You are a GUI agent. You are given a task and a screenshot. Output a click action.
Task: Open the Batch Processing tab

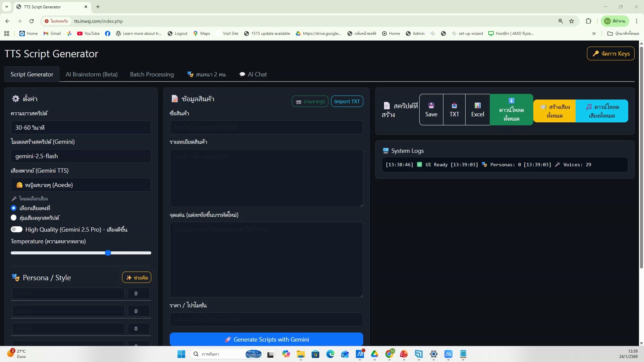(x=152, y=74)
